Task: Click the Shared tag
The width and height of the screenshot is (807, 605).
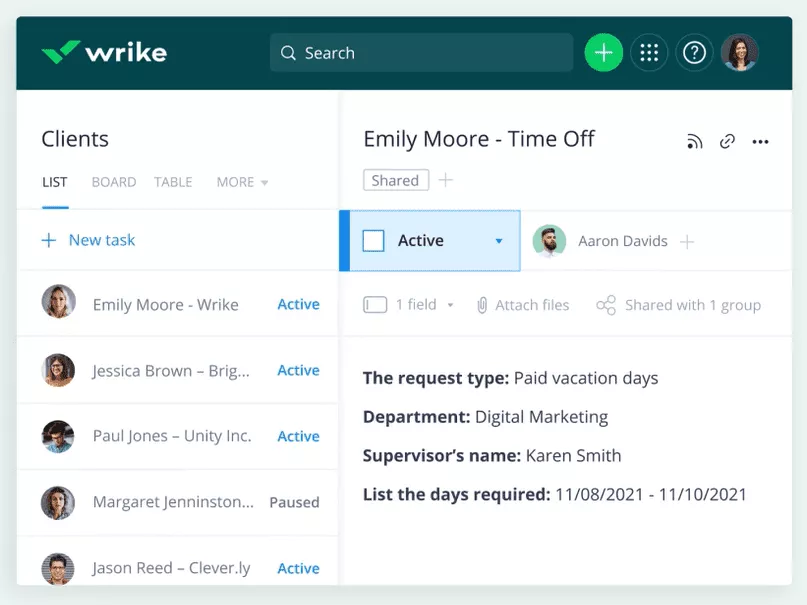Action: [x=395, y=180]
